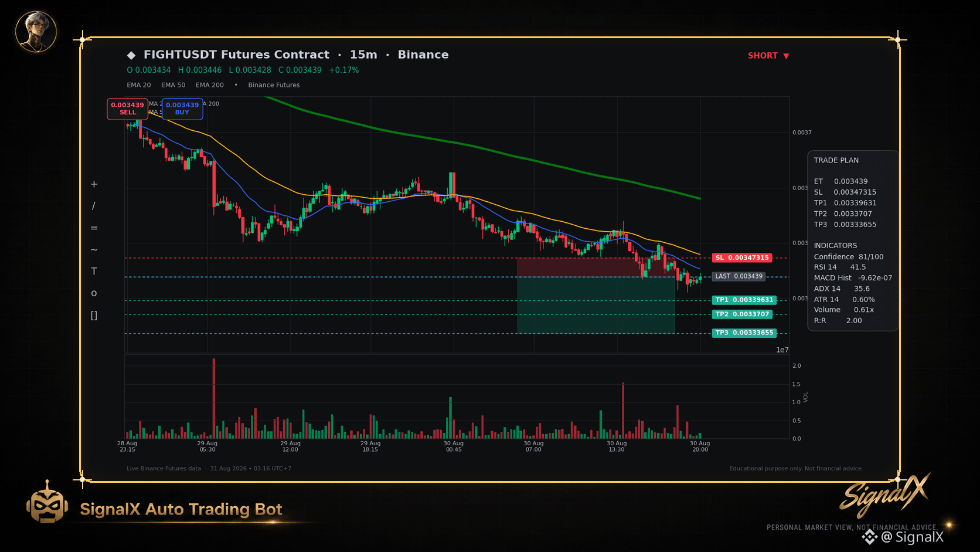Click the low price L 0.003428

pyautogui.click(x=250, y=70)
